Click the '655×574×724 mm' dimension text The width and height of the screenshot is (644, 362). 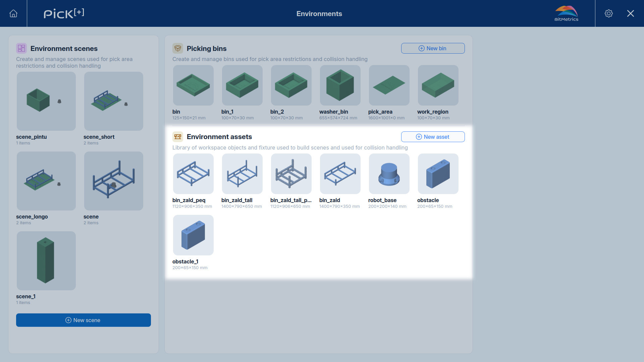(x=338, y=118)
